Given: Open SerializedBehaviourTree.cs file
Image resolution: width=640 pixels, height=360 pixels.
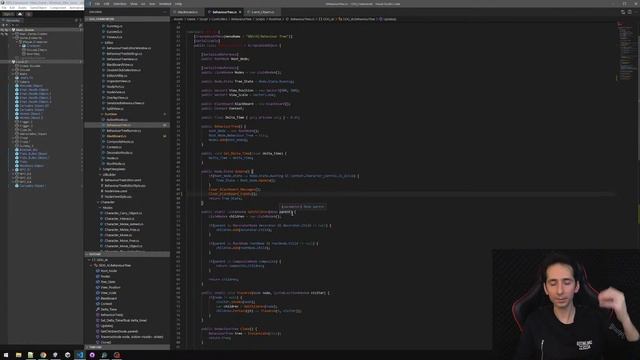Looking at the screenshot, I should [125, 103].
